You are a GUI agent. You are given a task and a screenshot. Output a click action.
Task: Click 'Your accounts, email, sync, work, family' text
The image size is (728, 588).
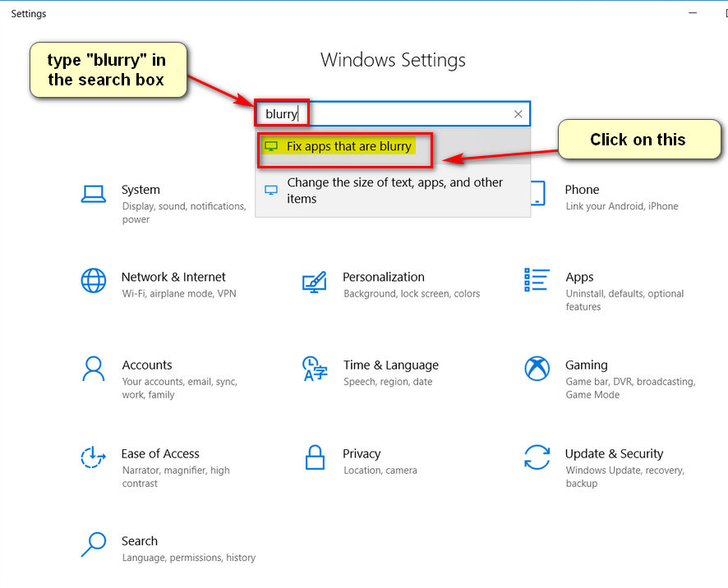(x=180, y=388)
